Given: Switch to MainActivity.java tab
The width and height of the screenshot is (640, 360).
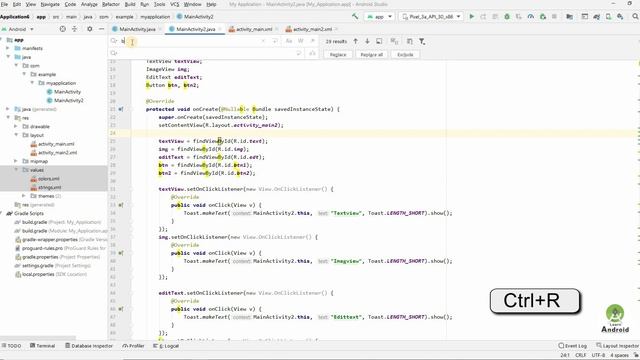Looking at the screenshot, I should (137, 29).
